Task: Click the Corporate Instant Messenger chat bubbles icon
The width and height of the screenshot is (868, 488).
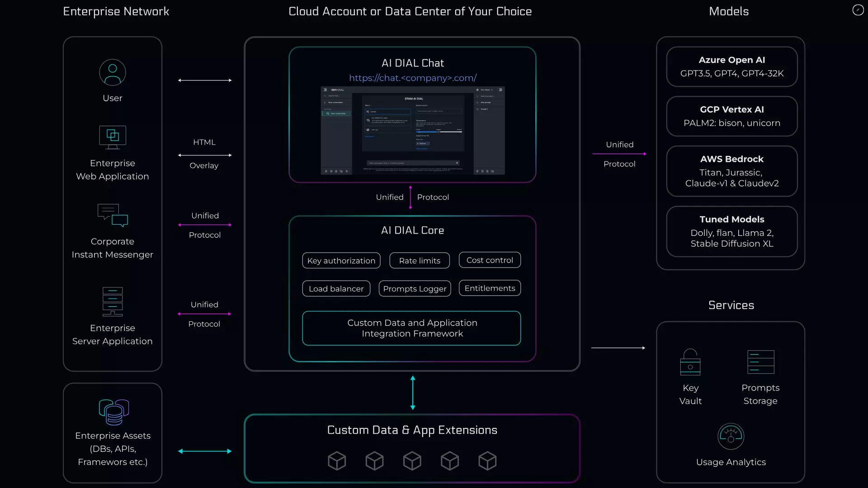Action: 113,215
